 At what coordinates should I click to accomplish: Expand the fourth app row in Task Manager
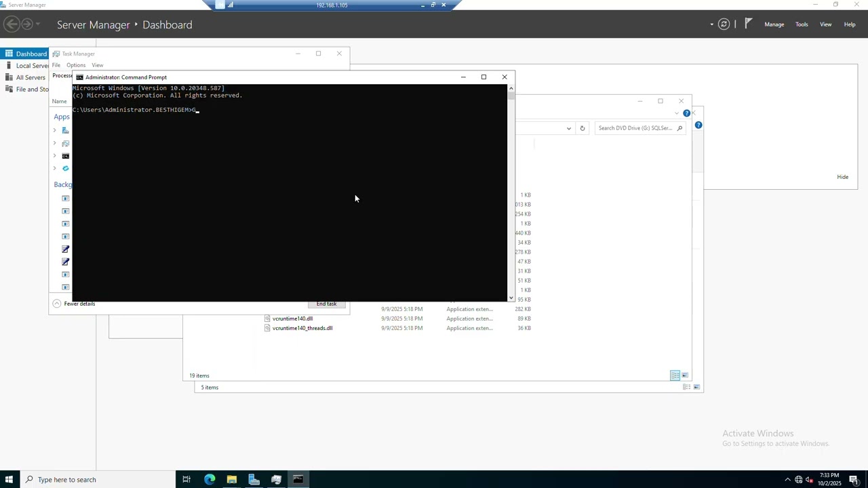[x=54, y=168]
